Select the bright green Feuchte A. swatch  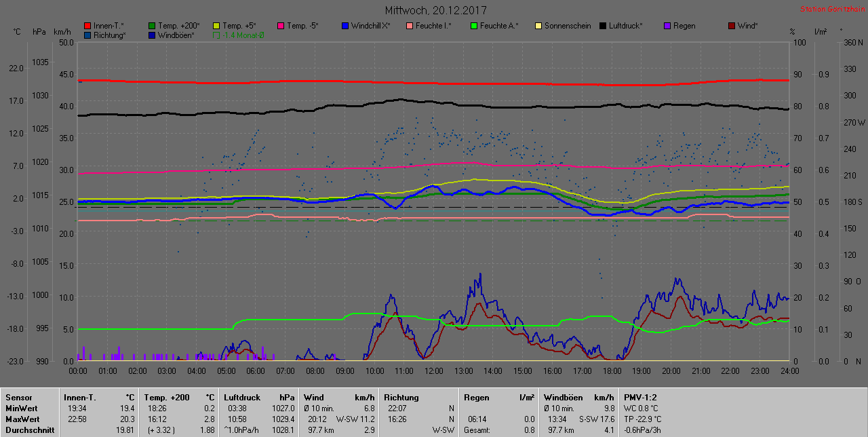[x=474, y=26]
